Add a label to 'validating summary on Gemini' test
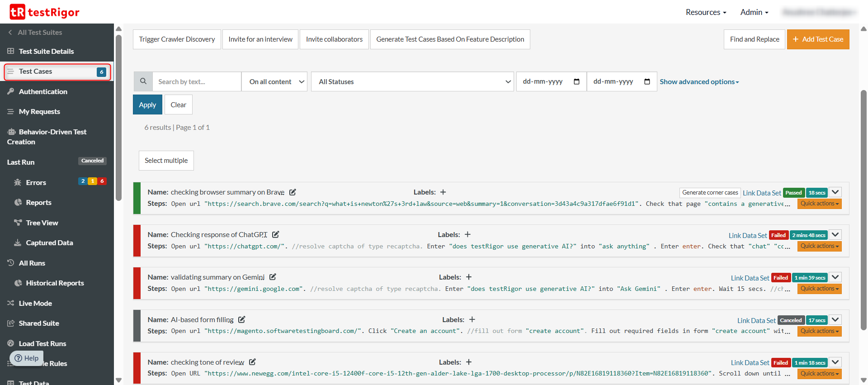The width and height of the screenshot is (868, 385). [469, 277]
